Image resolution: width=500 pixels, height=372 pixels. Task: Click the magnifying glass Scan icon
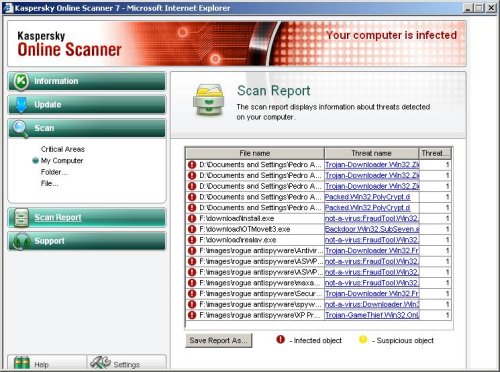point(20,129)
